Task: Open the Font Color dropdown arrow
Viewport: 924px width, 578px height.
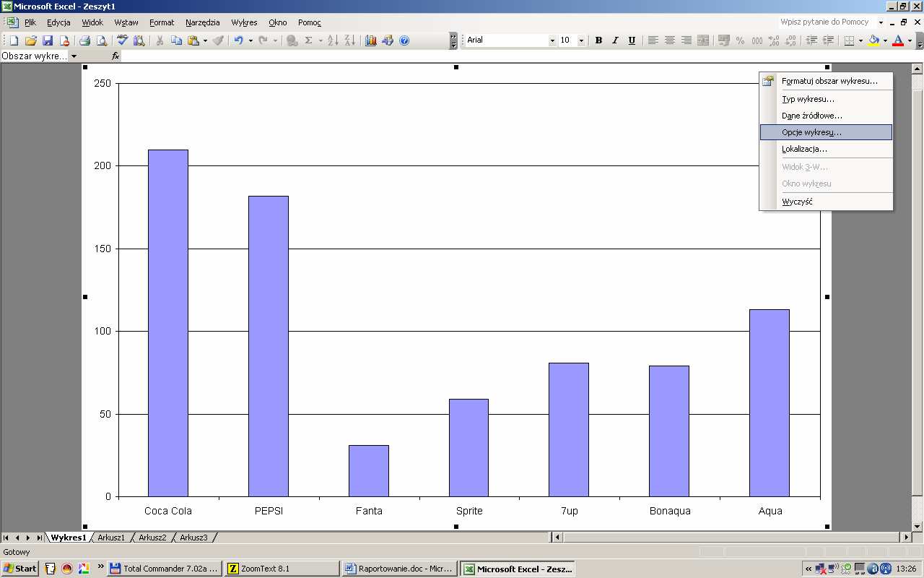Action: (x=910, y=40)
